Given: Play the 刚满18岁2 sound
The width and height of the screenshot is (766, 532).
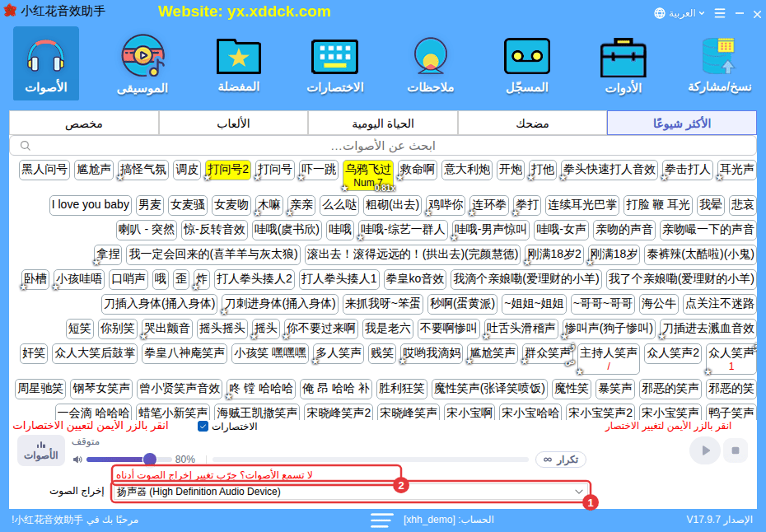Looking at the screenshot, I should pyautogui.click(x=553, y=254).
